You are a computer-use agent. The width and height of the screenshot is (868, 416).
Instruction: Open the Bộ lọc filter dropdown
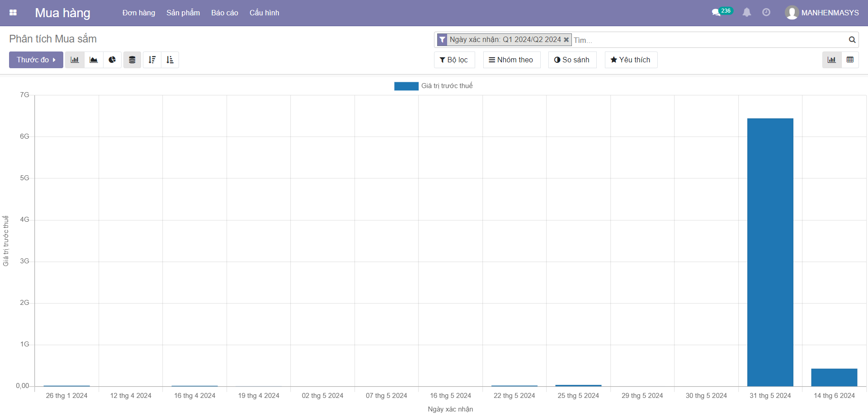click(454, 60)
